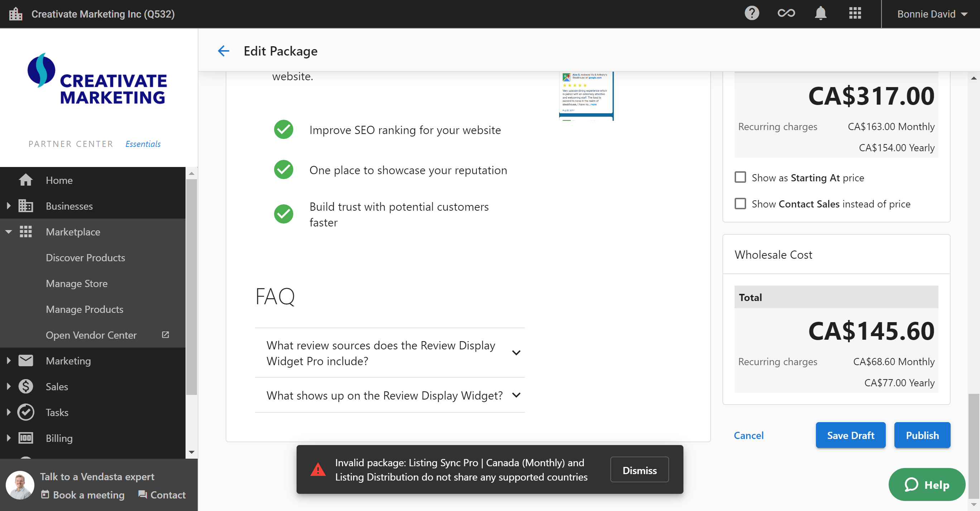The image size is (980, 511).
Task: Click the CA$145.60 wholesale total
Action: (x=871, y=331)
